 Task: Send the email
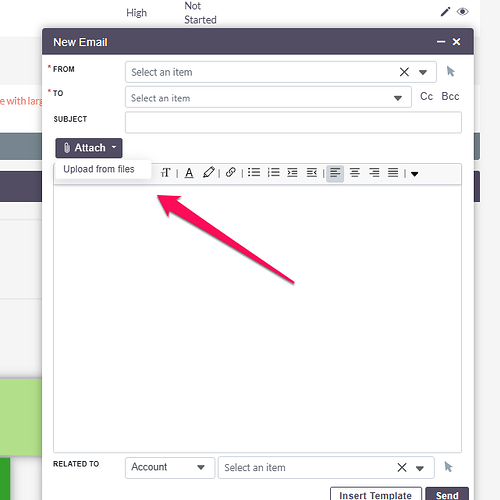[x=447, y=495]
